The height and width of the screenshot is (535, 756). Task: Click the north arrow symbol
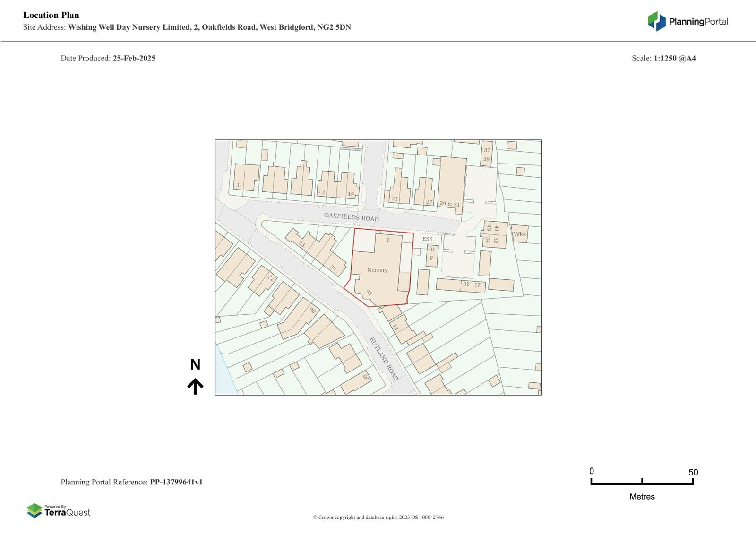(195, 386)
